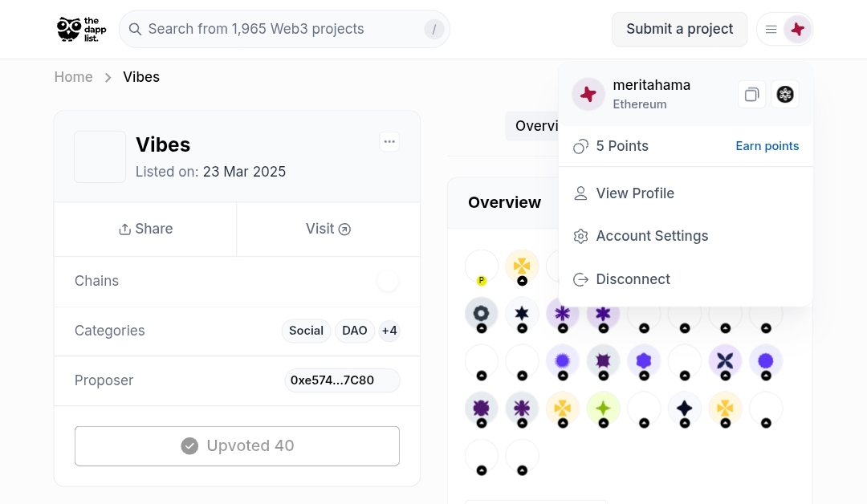The width and height of the screenshot is (867, 504).
Task: Click the coins icon beside 5 Points
Action: pyautogui.click(x=580, y=146)
